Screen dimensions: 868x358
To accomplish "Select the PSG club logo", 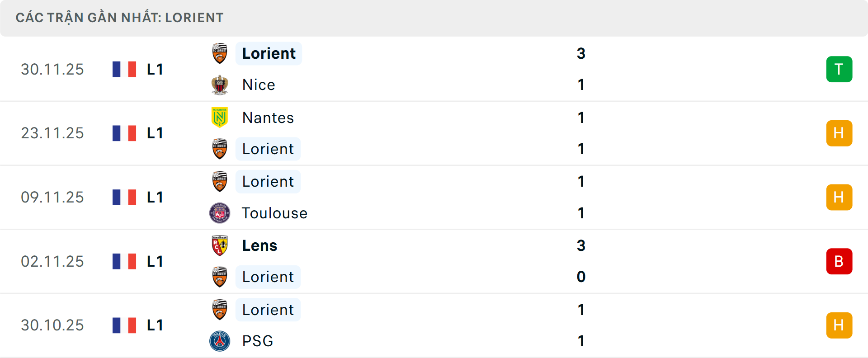I will click(x=220, y=341).
